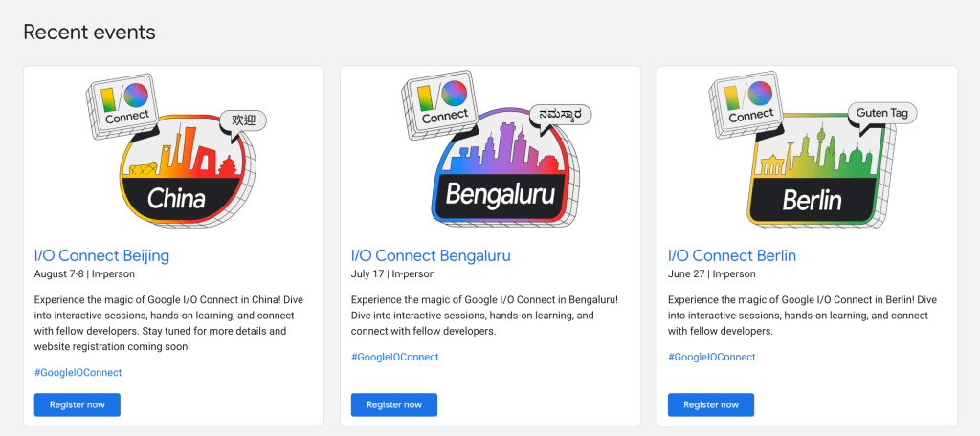The height and width of the screenshot is (436, 980).
Task: Click the #GoogleIOConnect hashtag under Bengaluru
Action: click(x=394, y=357)
